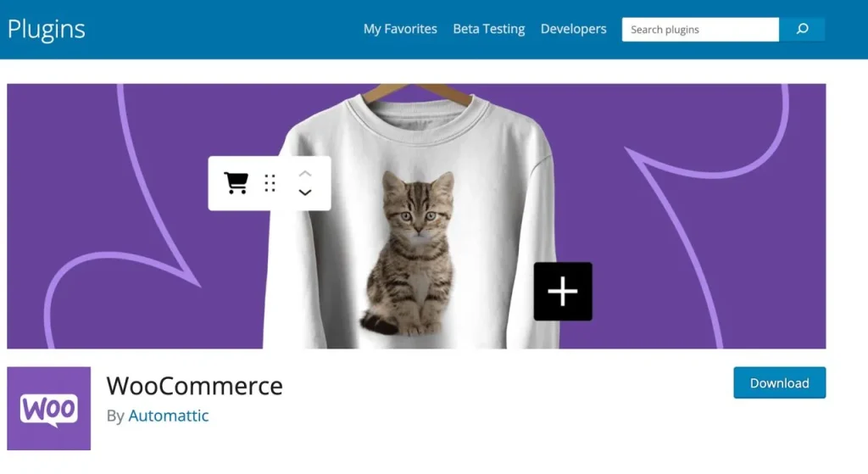Click the Woo plugin logo icon

(x=48, y=409)
